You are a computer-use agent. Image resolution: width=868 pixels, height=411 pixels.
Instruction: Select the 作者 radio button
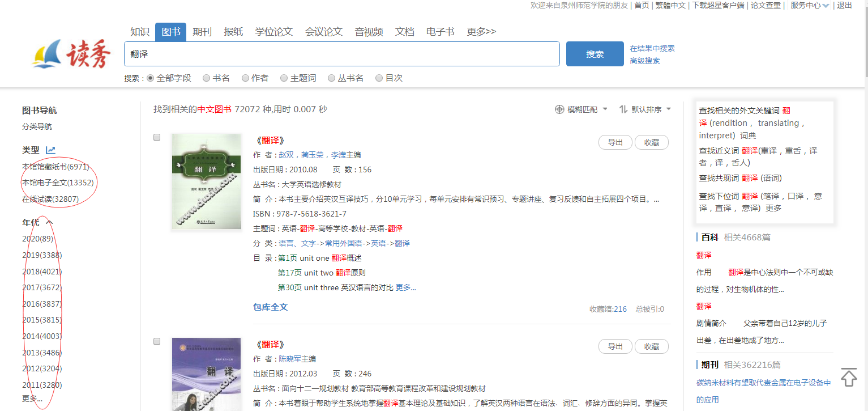(x=245, y=78)
